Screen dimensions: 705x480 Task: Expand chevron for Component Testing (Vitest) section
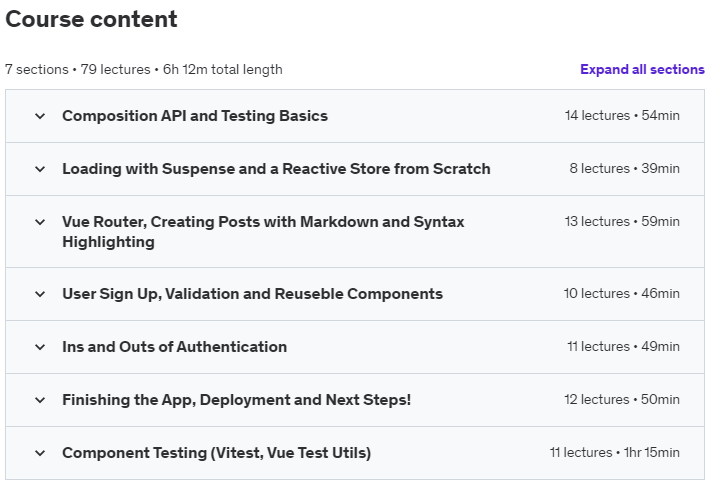pyautogui.click(x=40, y=453)
